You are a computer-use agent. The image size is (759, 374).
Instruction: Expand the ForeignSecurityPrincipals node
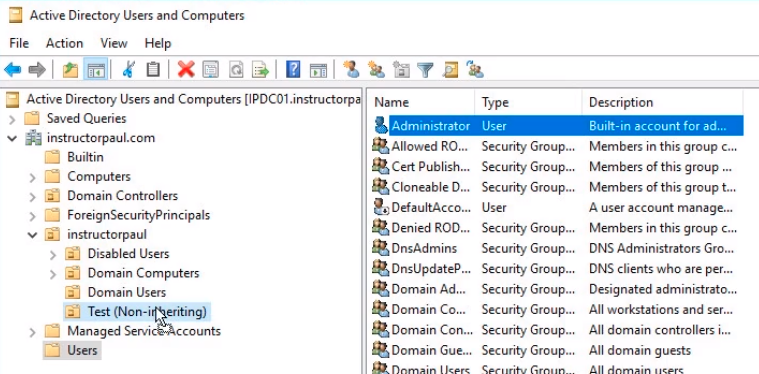click(32, 216)
